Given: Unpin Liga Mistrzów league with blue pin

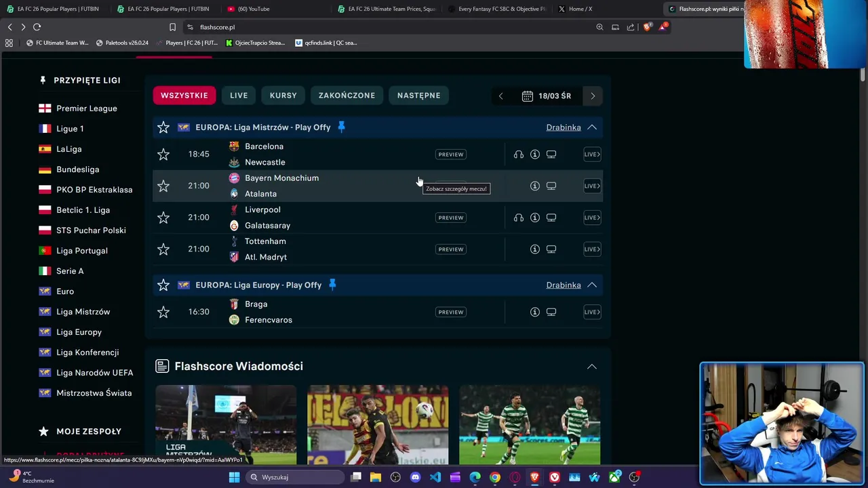Looking at the screenshot, I should (341, 127).
